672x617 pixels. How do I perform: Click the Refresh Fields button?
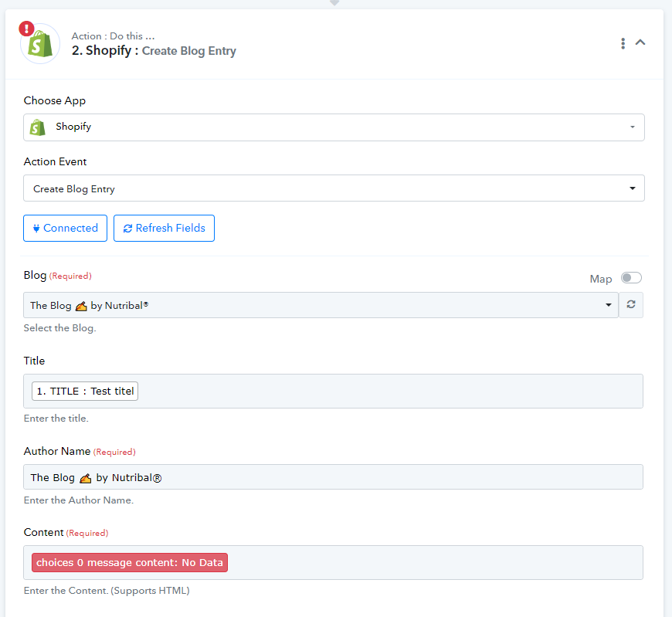(x=164, y=228)
